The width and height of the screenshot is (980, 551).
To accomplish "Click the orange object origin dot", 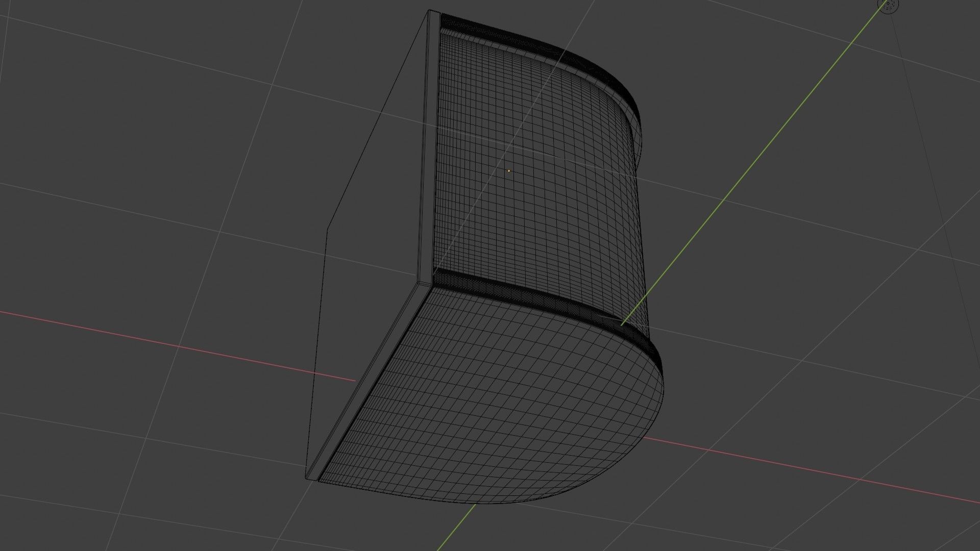I will 508,171.
